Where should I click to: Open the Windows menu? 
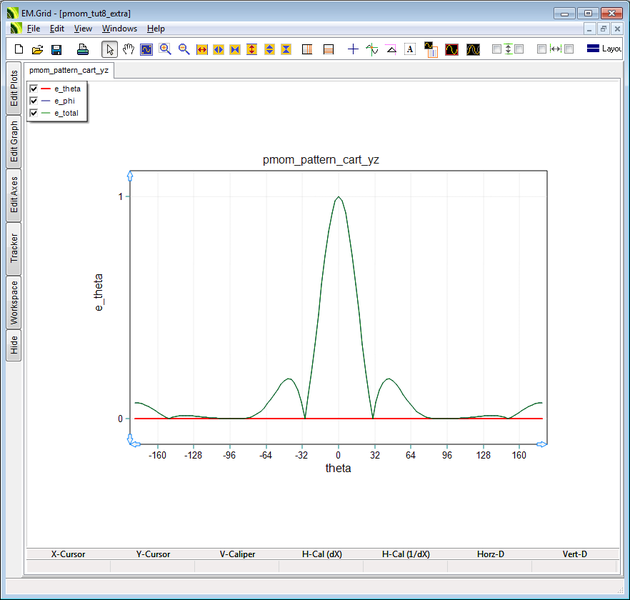[x=119, y=29]
